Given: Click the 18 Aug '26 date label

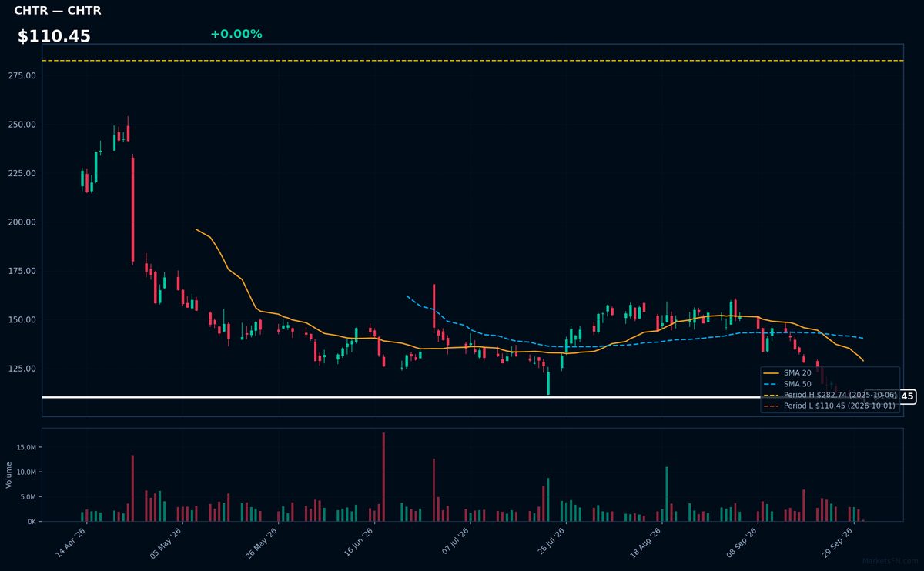Looking at the screenshot, I should coord(646,543).
